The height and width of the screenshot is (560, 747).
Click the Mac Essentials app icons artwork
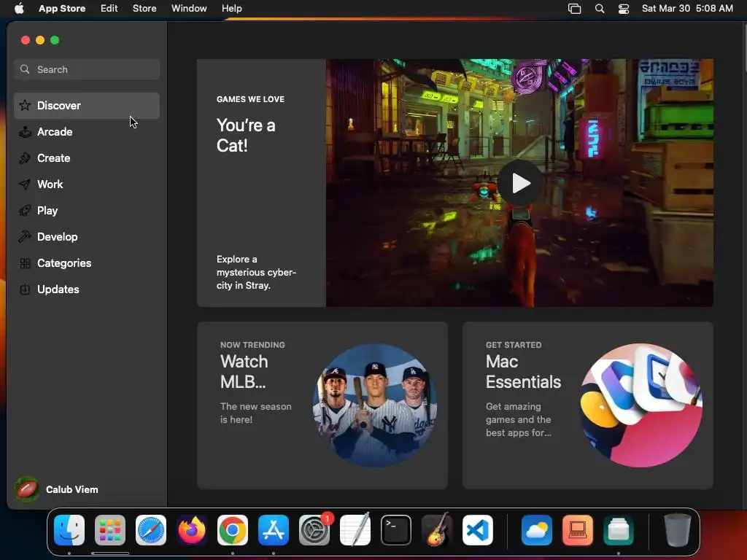640,405
